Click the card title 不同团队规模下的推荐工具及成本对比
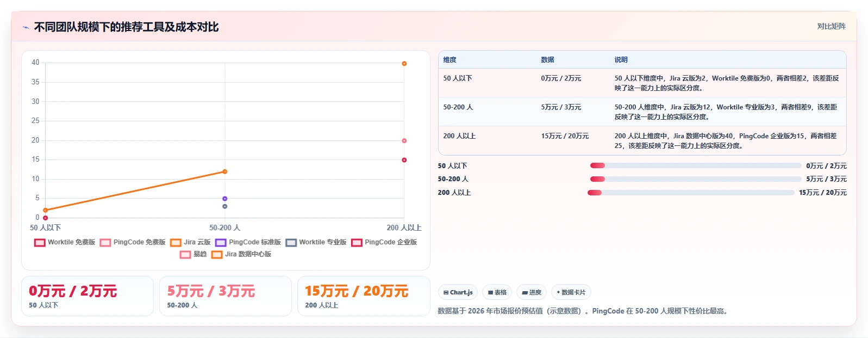868x338 pixels. [126, 27]
